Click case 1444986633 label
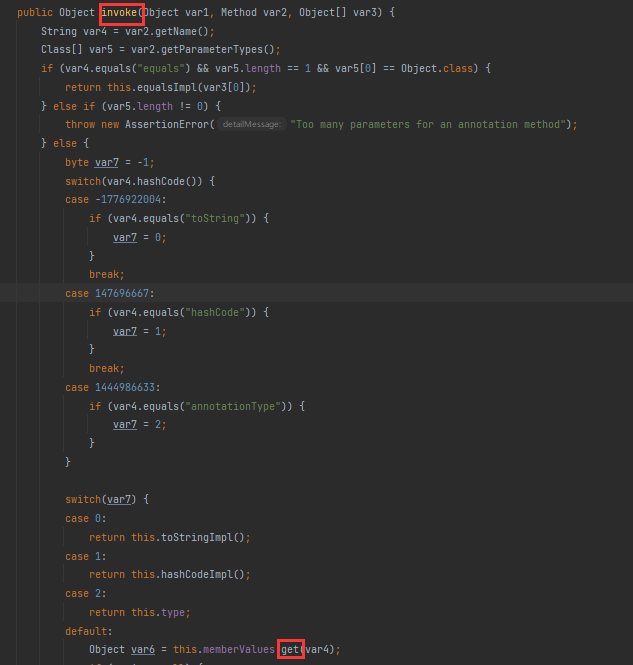The width and height of the screenshot is (633, 665). point(110,387)
